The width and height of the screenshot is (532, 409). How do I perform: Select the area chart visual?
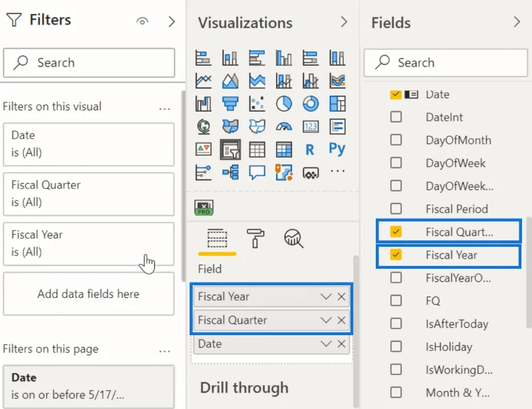(230, 80)
